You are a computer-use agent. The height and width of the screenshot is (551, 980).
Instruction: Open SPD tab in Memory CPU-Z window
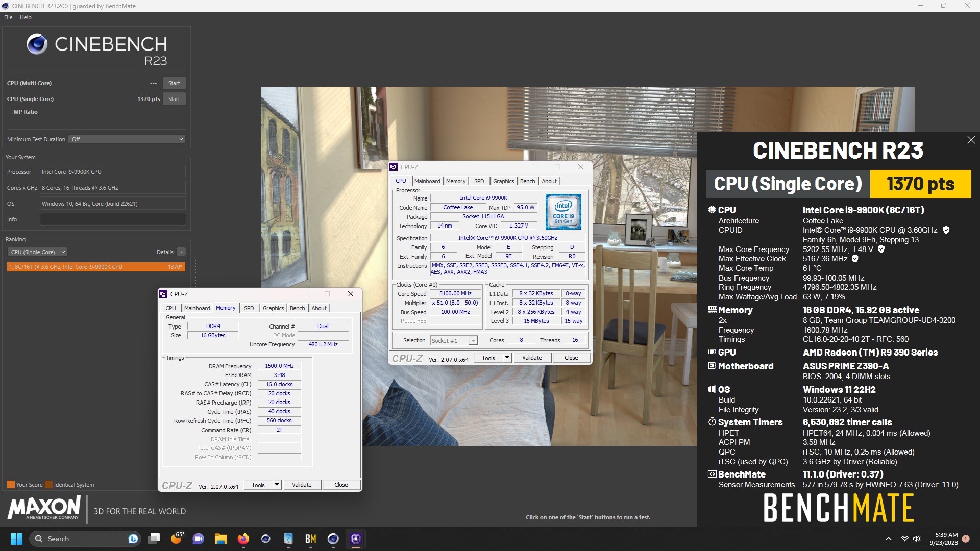click(x=249, y=308)
